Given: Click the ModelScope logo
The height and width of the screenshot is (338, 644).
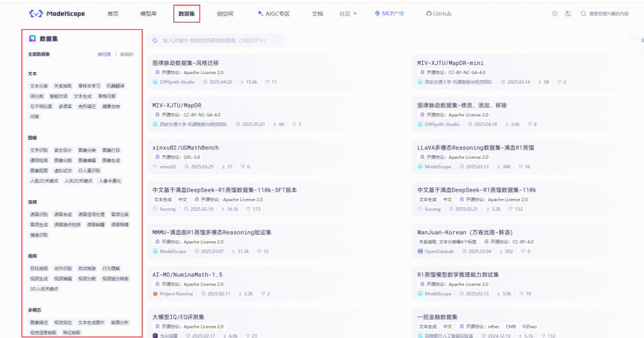Looking at the screenshot, I should pyautogui.click(x=57, y=14).
